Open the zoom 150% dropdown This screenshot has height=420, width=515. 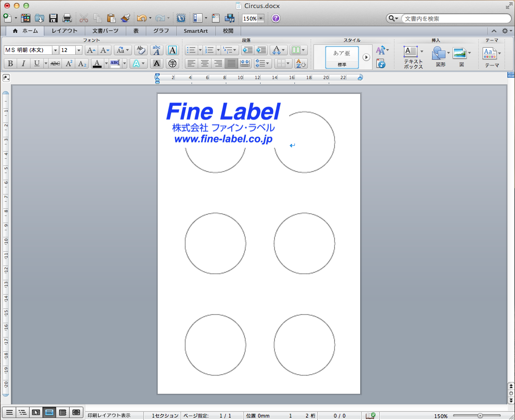(261, 19)
